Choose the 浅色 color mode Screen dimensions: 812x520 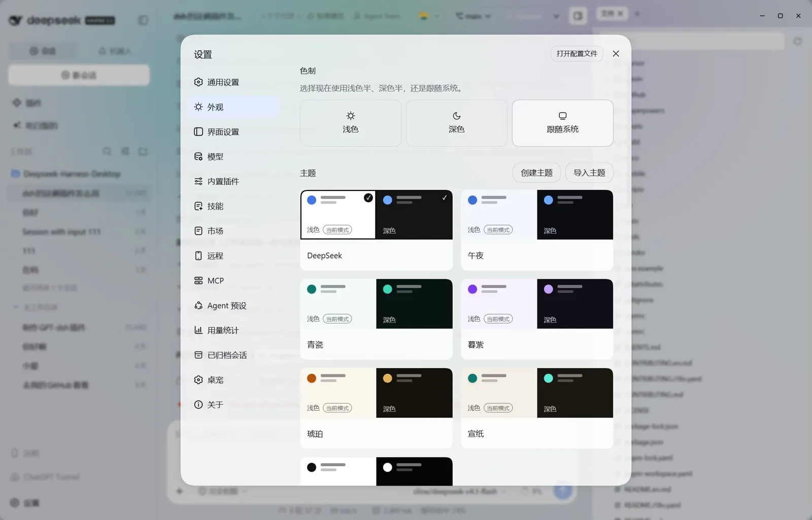[350, 123]
